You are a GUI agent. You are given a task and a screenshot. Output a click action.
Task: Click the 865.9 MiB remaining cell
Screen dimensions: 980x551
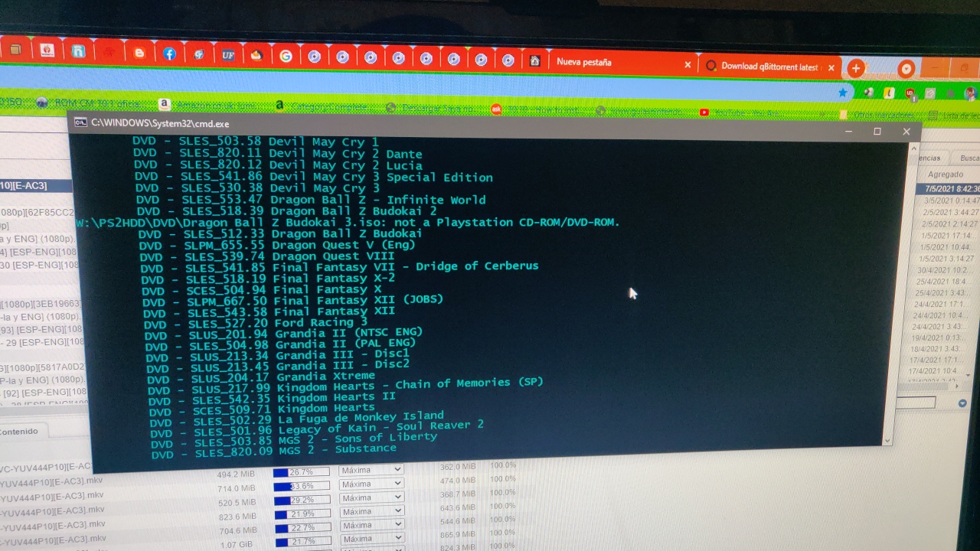point(458,534)
